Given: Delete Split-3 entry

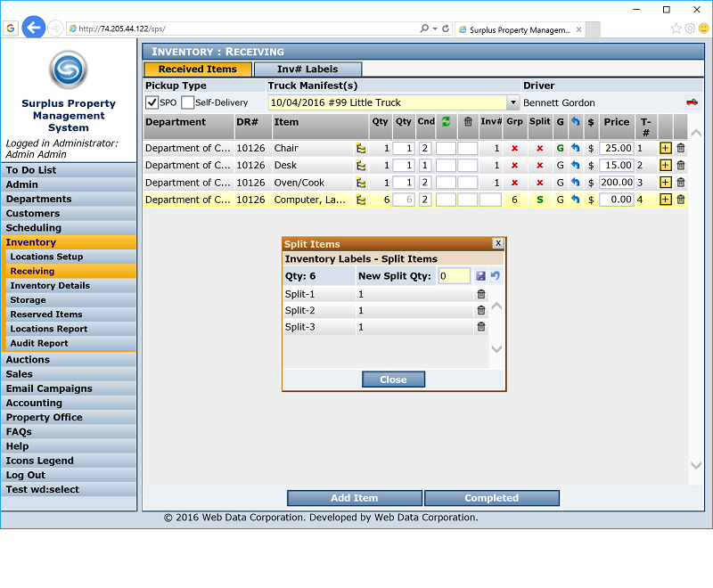Looking at the screenshot, I should [x=481, y=327].
